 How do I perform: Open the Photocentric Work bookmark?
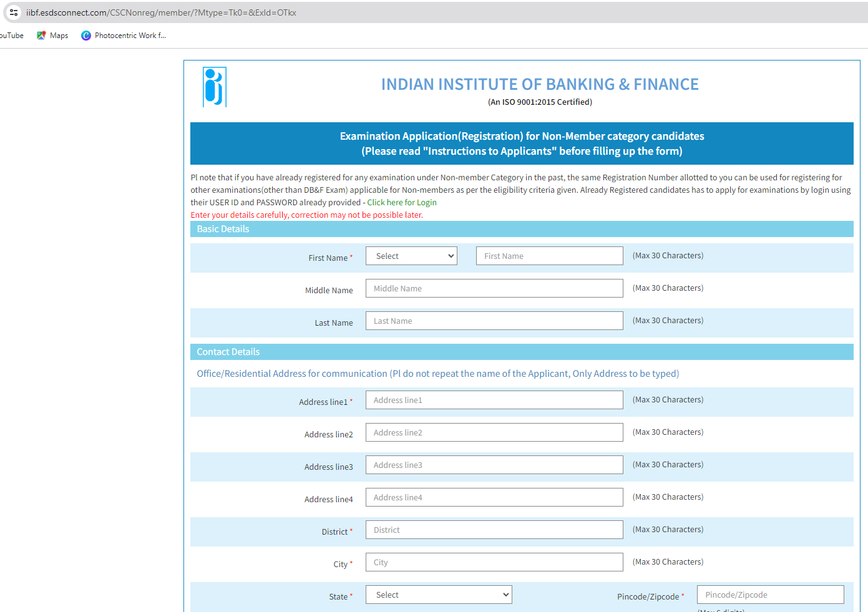[x=123, y=36]
